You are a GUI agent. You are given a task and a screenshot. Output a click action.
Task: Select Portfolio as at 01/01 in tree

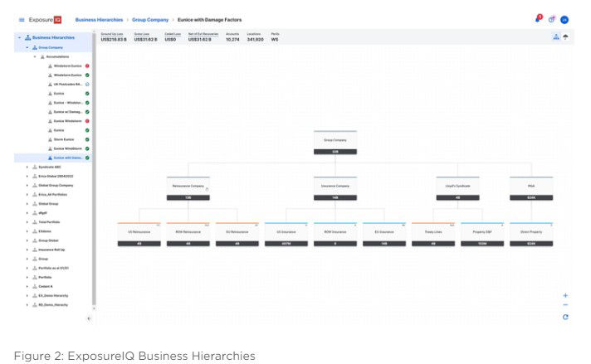[53, 268]
